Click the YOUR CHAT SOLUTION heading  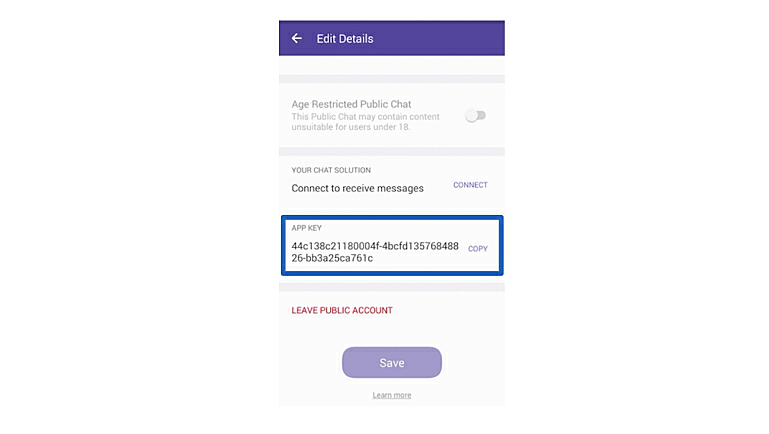(331, 171)
